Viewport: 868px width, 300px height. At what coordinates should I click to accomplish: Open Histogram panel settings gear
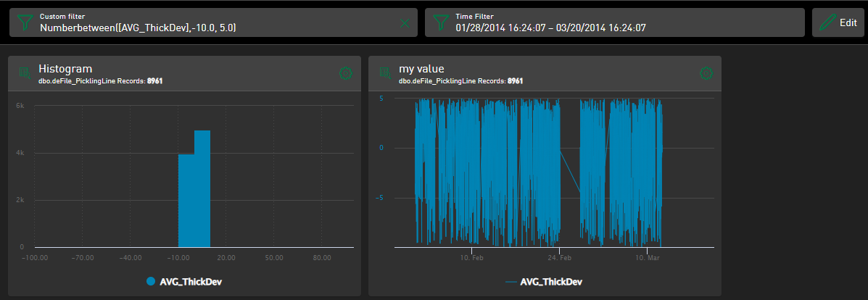[x=345, y=72]
